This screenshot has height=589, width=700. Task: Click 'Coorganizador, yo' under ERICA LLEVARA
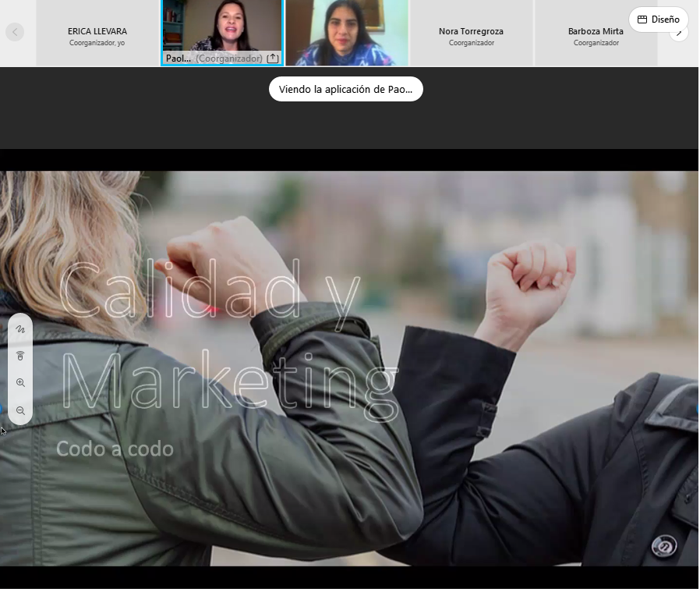point(97,43)
